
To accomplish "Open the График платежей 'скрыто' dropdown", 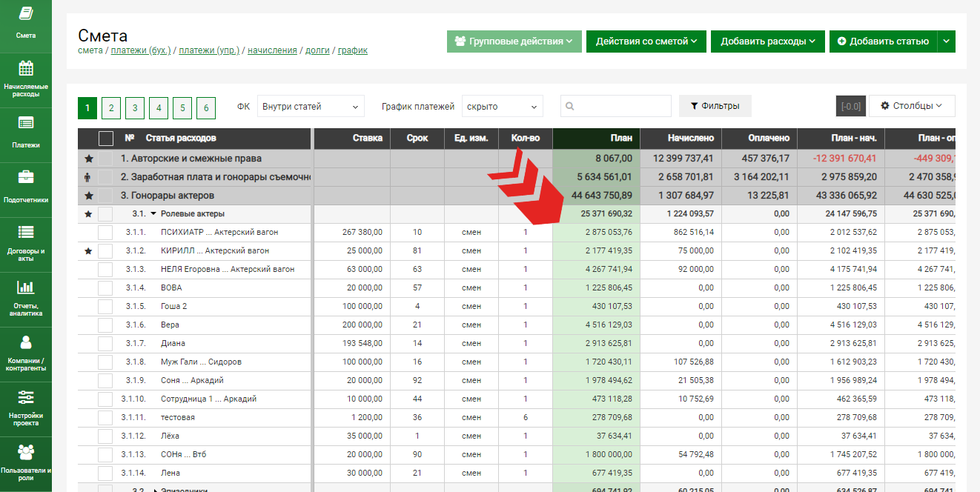I will 502,107.
